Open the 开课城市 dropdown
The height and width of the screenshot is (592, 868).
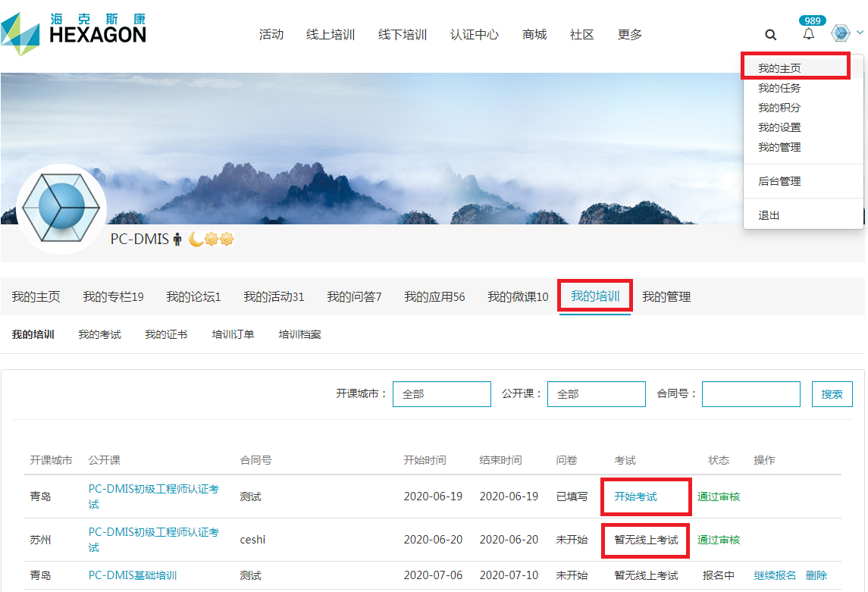[442, 394]
